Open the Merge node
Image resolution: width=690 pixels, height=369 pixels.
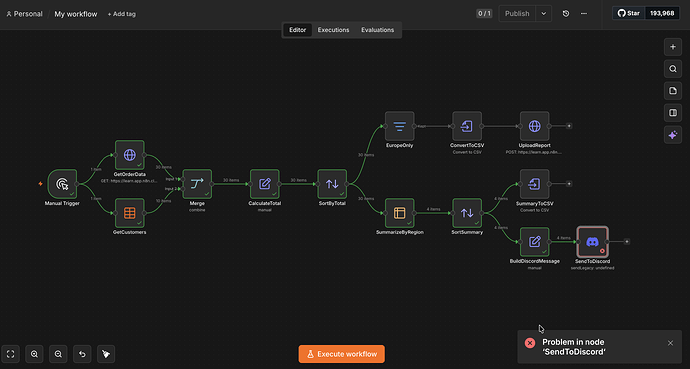tap(197, 184)
